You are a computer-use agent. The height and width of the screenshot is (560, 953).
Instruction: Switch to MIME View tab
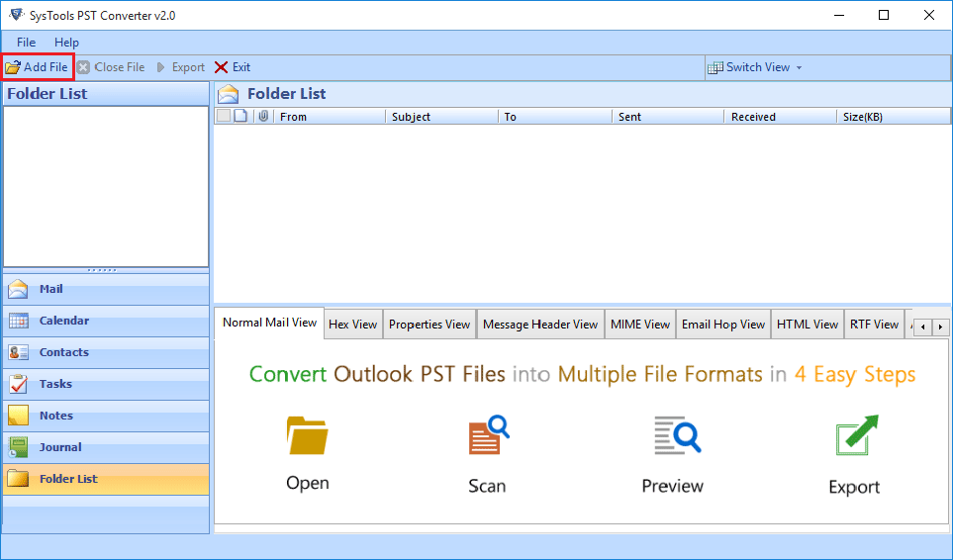pyautogui.click(x=640, y=325)
